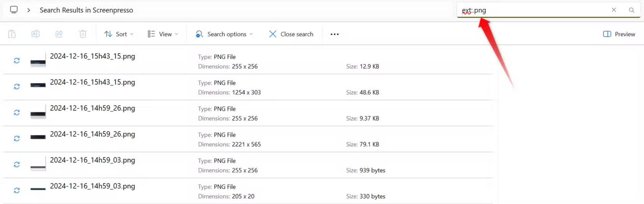Click the paste clipboard icon
Screen dimensions: 644x204
pos(12,34)
